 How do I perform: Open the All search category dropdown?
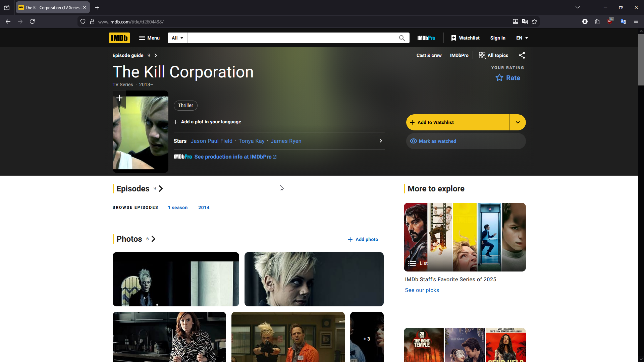coord(177,38)
